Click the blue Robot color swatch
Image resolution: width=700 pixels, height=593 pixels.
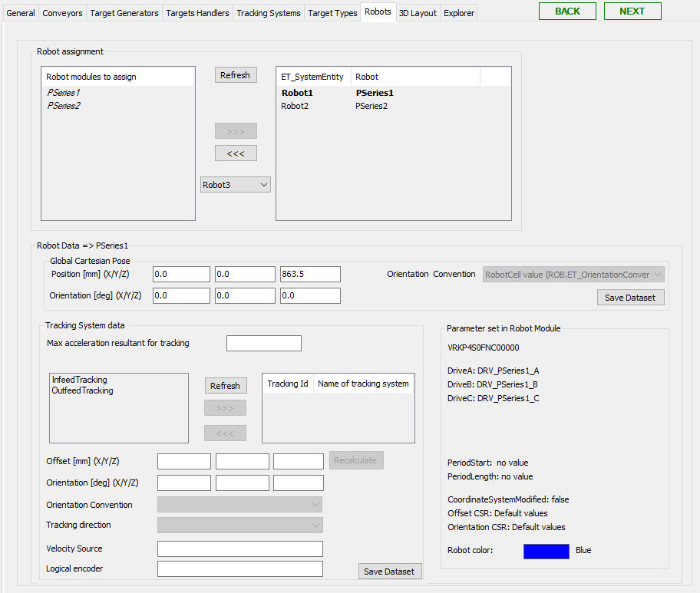click(546, 551)
